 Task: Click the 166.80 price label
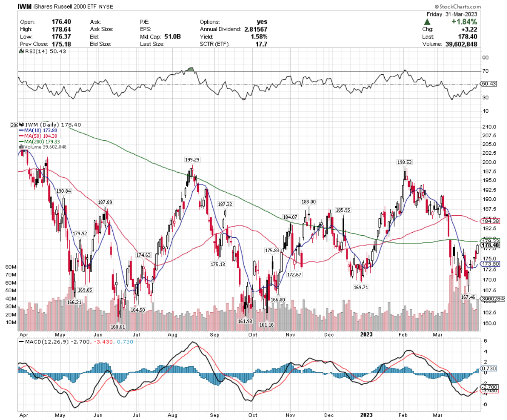[278, 300]
